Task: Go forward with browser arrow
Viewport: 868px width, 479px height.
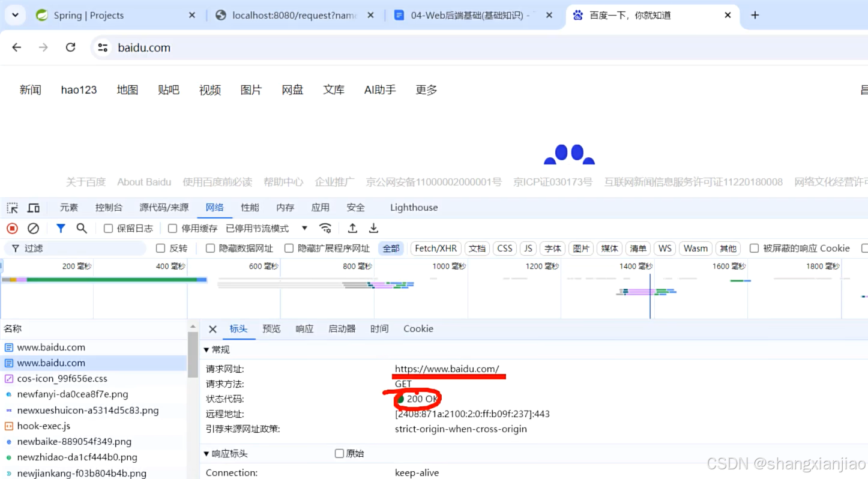Action: coord(43,47)
